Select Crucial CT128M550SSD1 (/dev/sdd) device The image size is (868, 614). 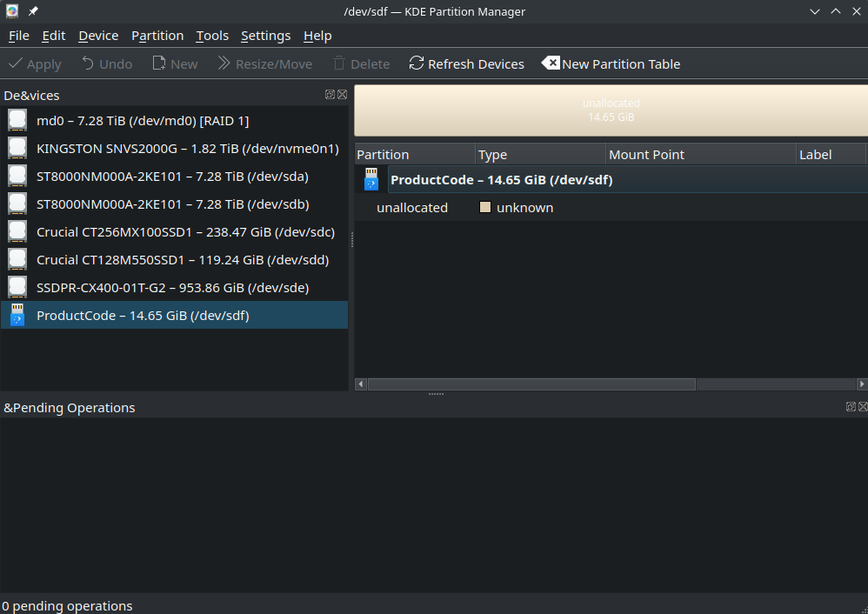[x=174, y=259]
